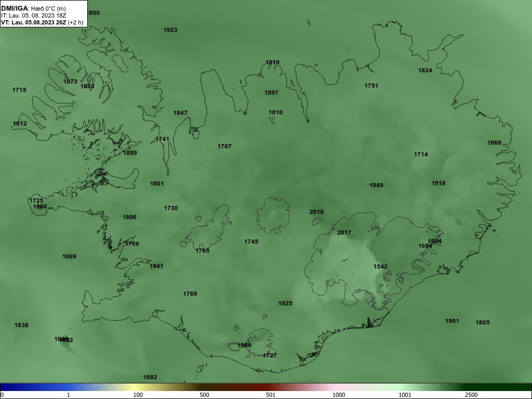This screenshot has height=399, width=532.
Task: Click the 1949 height value
Action: [x=376, y=185]
